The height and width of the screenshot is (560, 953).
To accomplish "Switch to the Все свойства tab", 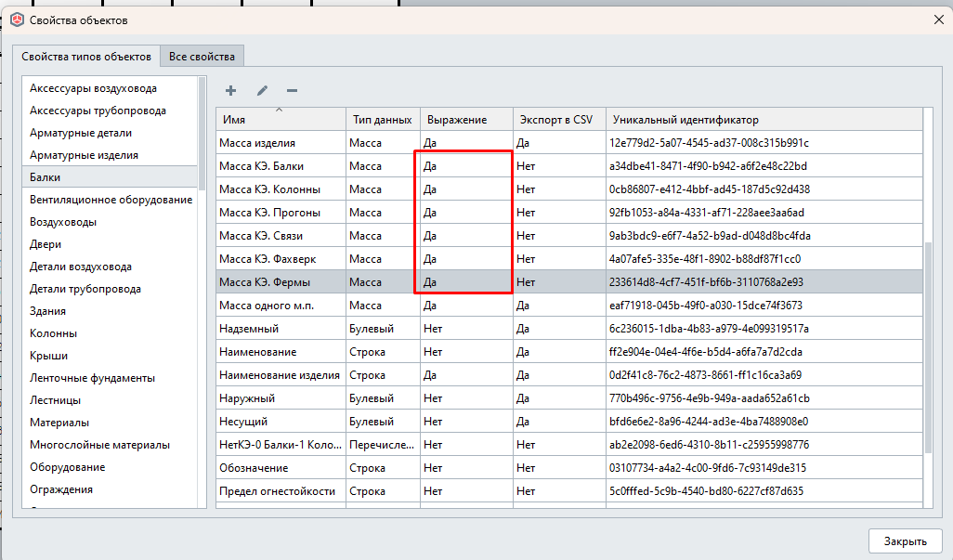I will tap(202, 57).
